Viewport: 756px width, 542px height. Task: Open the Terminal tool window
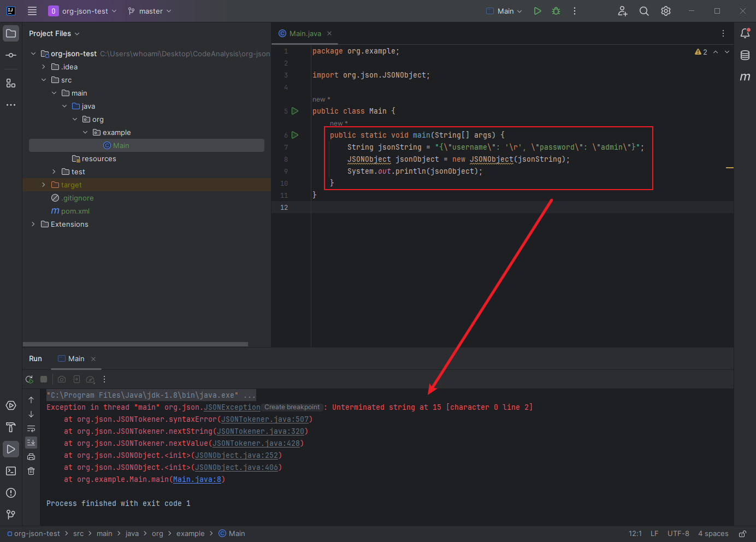click(x=11, y=471)
